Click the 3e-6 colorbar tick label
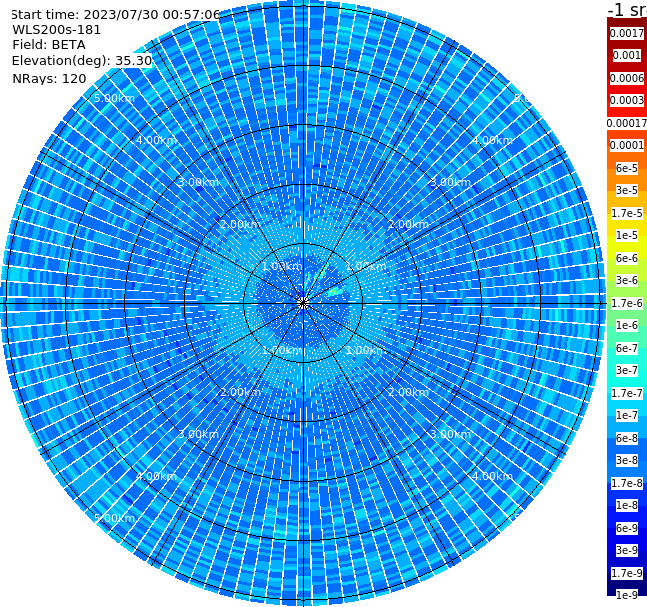Screen dimensions: 647x607 (627, 280)
